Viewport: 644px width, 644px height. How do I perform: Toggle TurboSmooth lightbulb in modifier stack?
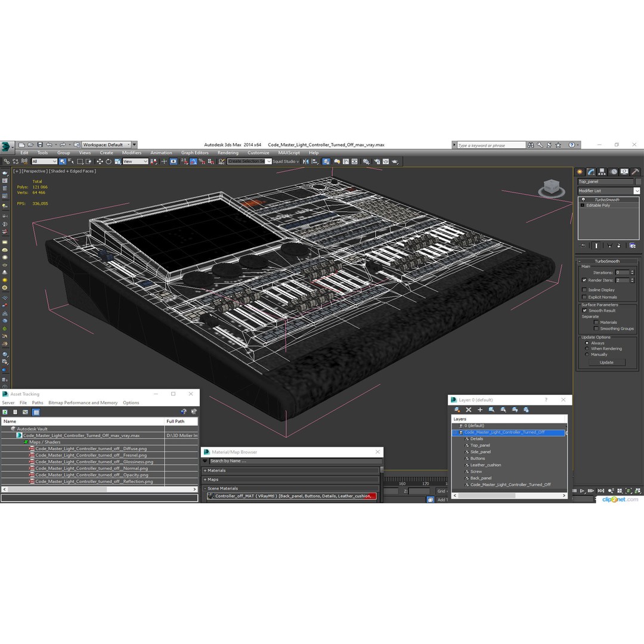pos(583,200)
